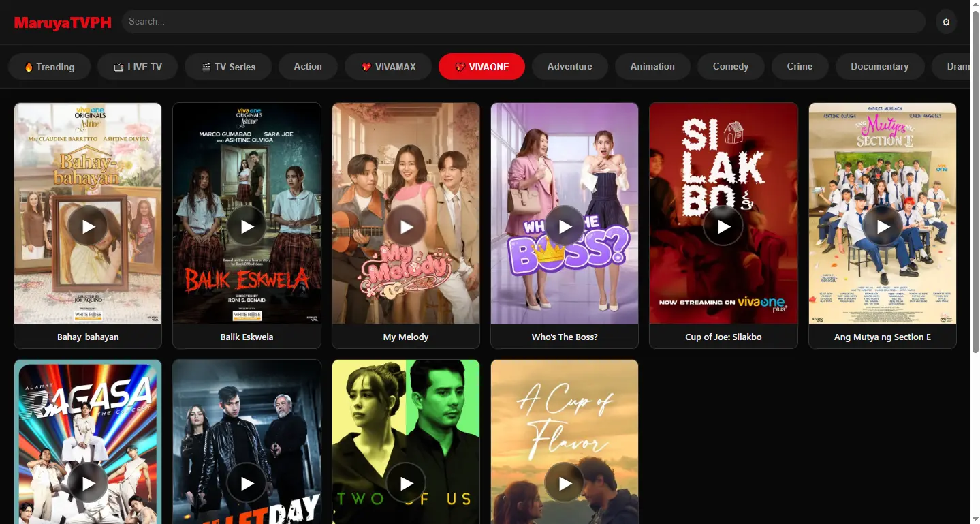Click the heart icon on VIVAONE
Image resolution: width=980 pixels, height=524 pixels.
pyautogui.click(x=460, y=67)
